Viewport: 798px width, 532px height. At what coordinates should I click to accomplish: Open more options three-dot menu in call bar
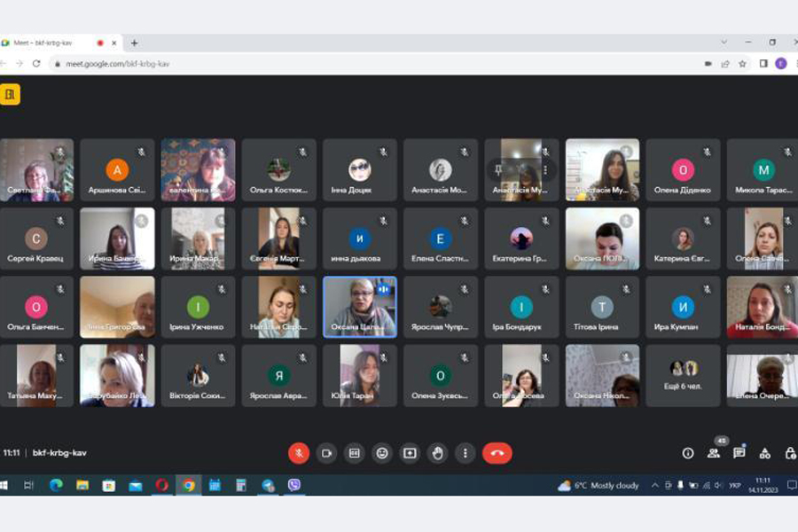pos(465,453)
